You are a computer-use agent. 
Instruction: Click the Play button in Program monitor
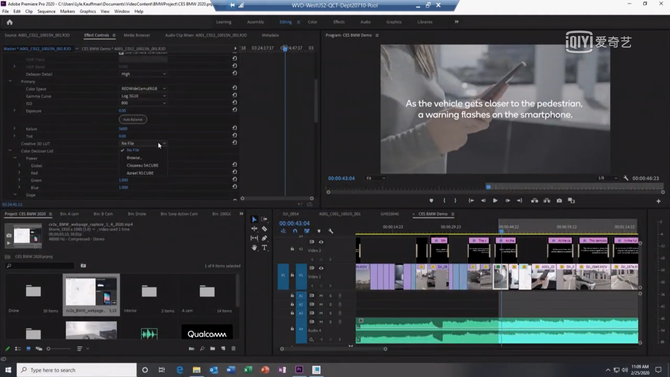pyautogui.click(x=495, y=200)
